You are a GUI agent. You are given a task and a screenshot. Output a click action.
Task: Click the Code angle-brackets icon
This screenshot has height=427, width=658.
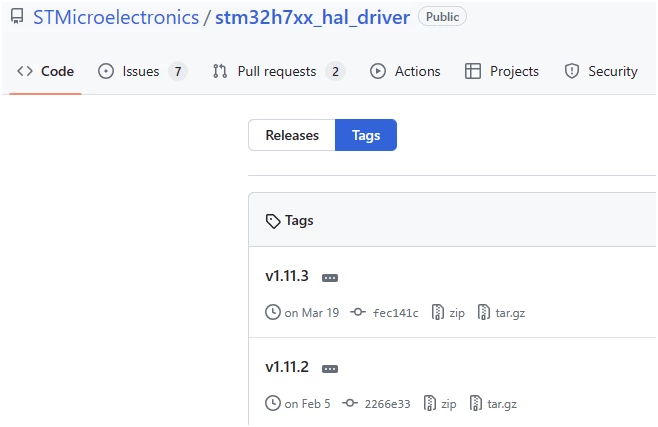pyautogui.click(x=25, y=71)
